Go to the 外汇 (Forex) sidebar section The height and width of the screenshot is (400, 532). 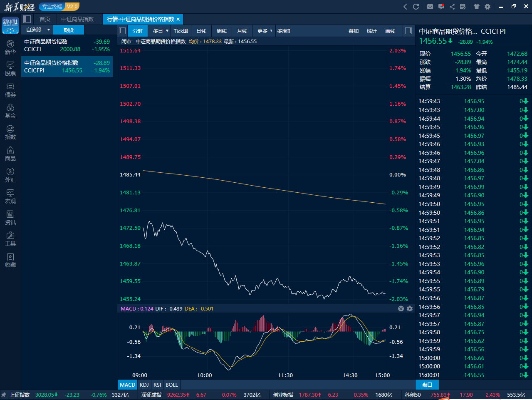pyautogui.click(x=10, y=175)
